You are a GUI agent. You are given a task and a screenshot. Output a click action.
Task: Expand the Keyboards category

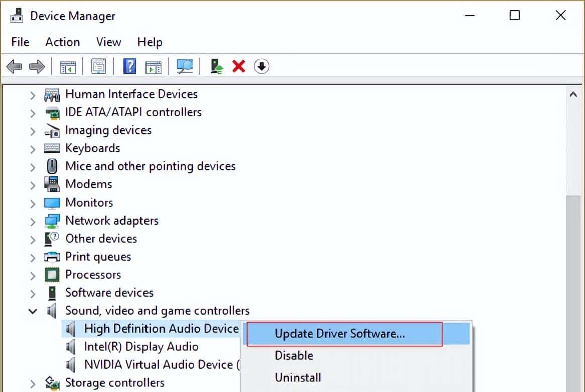33,149
